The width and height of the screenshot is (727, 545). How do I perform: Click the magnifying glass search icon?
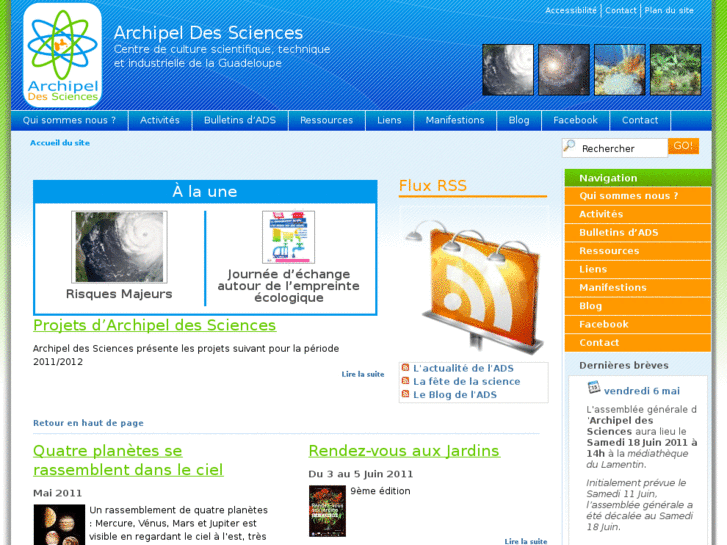coord(569,146)
